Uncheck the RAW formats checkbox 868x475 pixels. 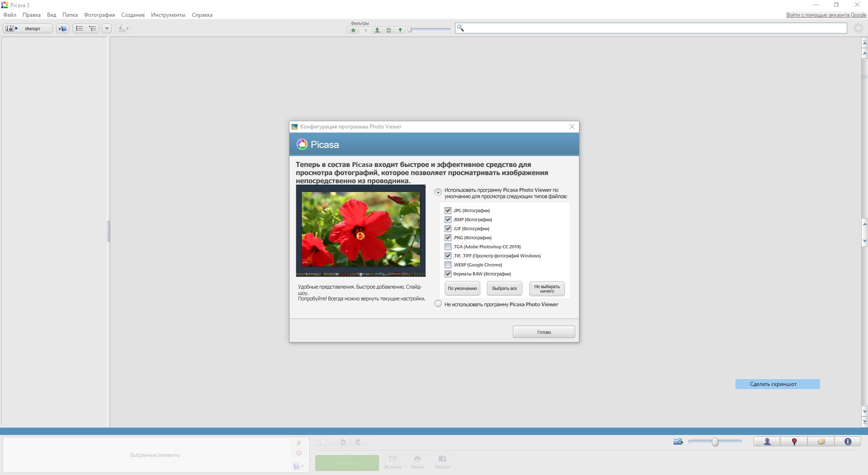click(x=448, y=274)
